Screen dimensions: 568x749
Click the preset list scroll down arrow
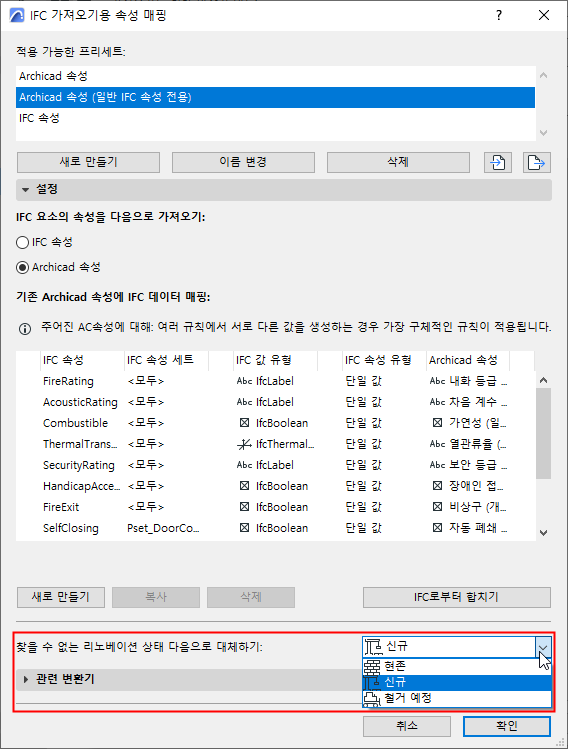[x=543, y=133]
